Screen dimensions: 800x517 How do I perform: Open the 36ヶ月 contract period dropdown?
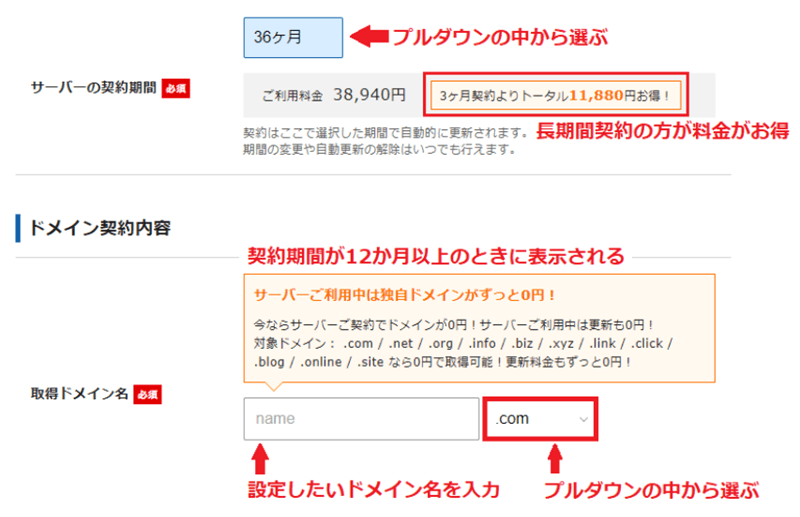[x=293, y=37]
